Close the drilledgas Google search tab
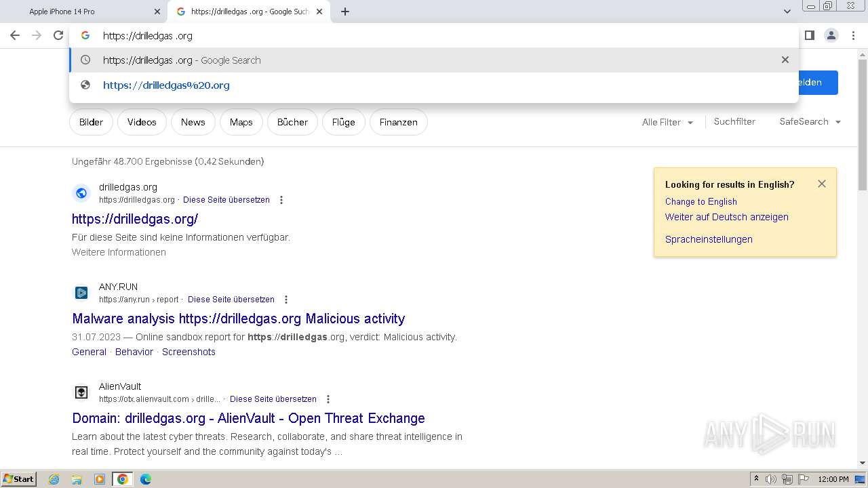The image size is (868, 488). pos(319,12)
